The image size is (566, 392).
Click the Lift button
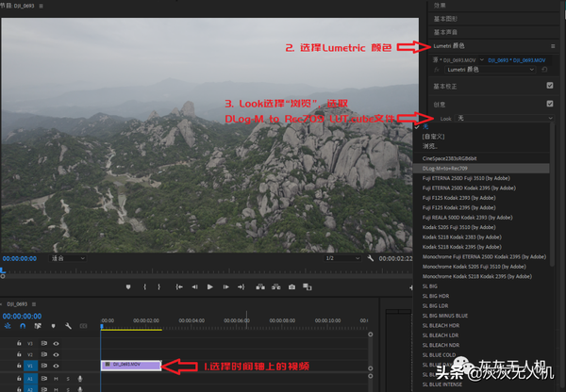click(260, 286)
